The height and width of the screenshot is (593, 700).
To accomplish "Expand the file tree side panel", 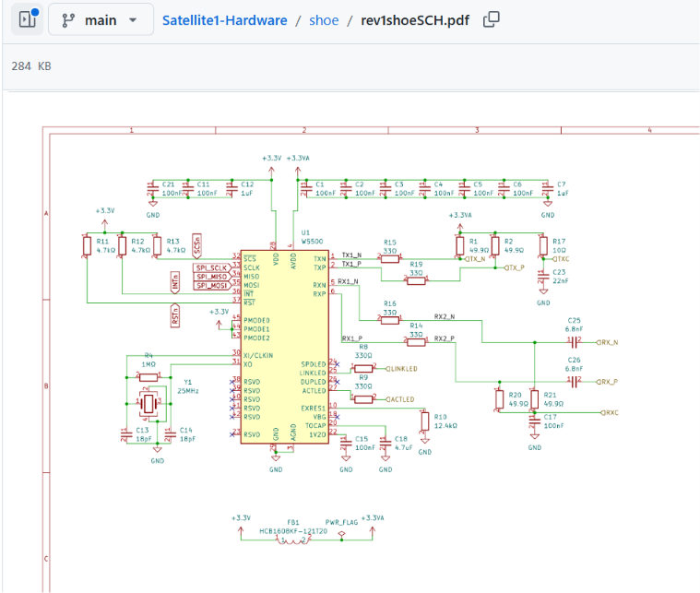I will pos(28,19).
